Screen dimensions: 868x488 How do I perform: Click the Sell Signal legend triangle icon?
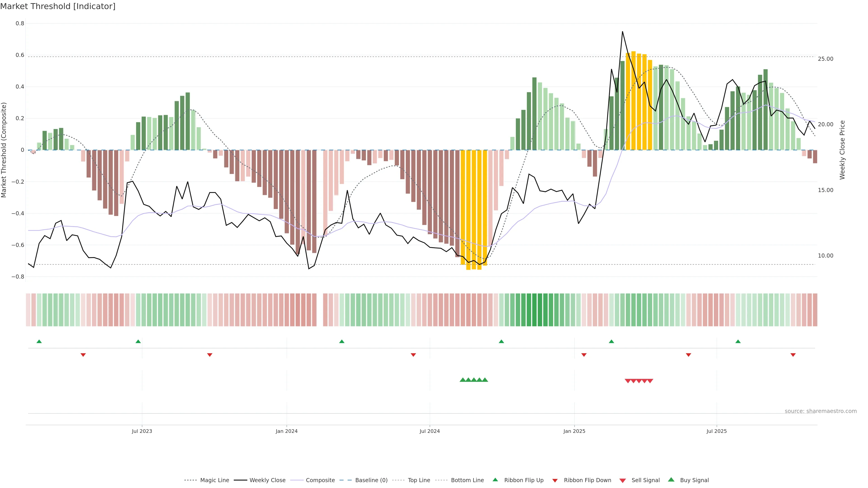[622, 480]
